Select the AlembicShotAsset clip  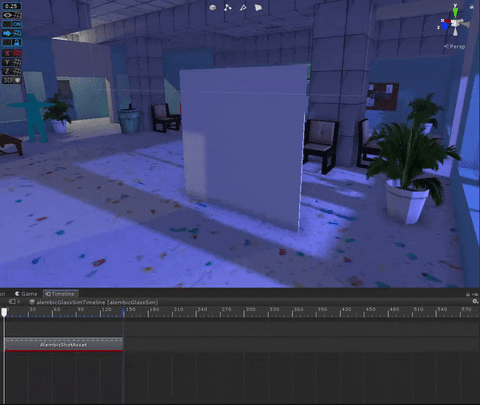tap(64, 345)
